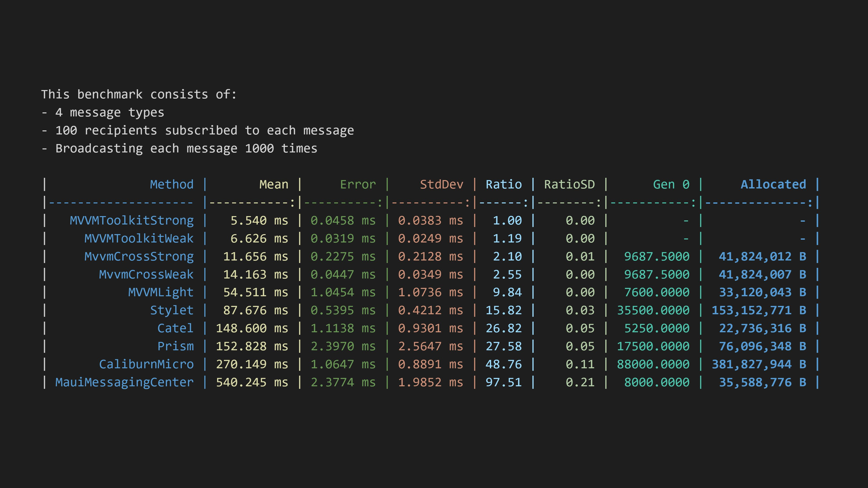Click the Gen 0 column header
868x488 pixels.
click(671, 185)
